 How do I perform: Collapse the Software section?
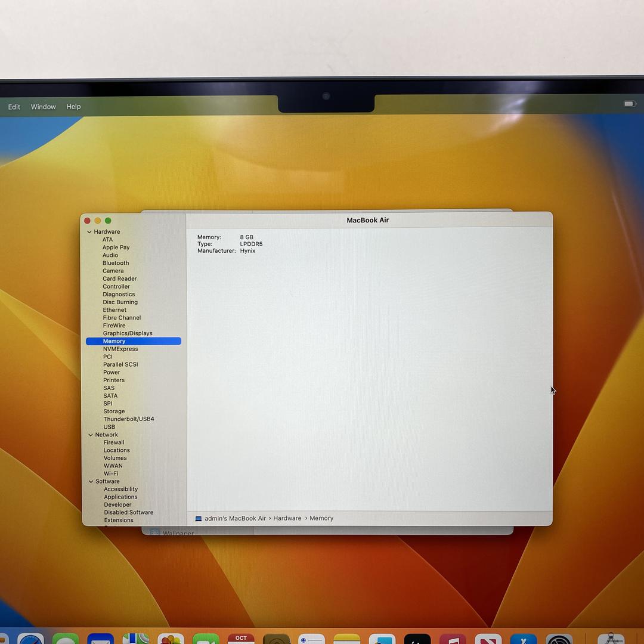[x=91, y=481]
